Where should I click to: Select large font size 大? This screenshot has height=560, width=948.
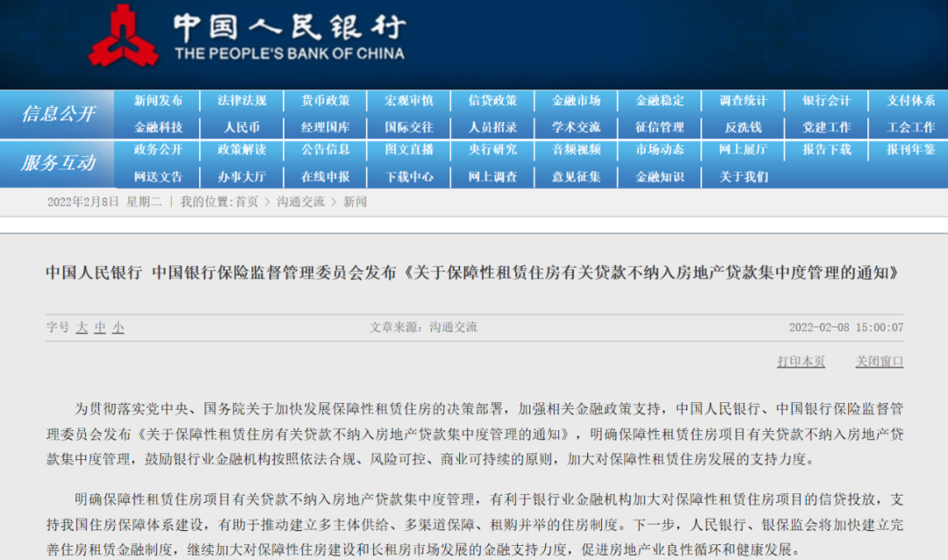(x=82, y=326)
